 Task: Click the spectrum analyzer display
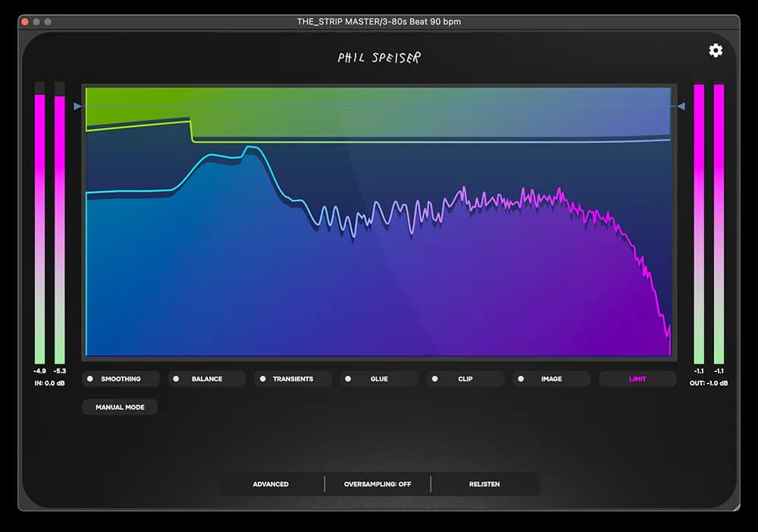pyautogui.click(x=378, y=221)
